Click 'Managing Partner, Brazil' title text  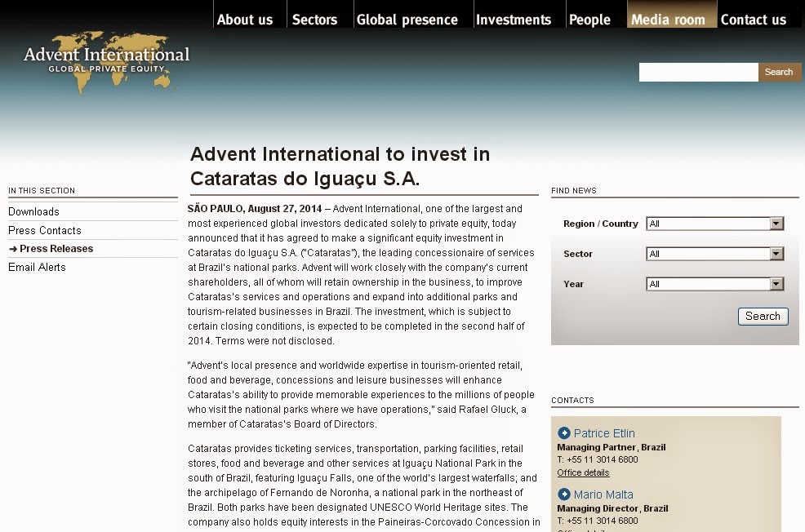pos(612,447)
